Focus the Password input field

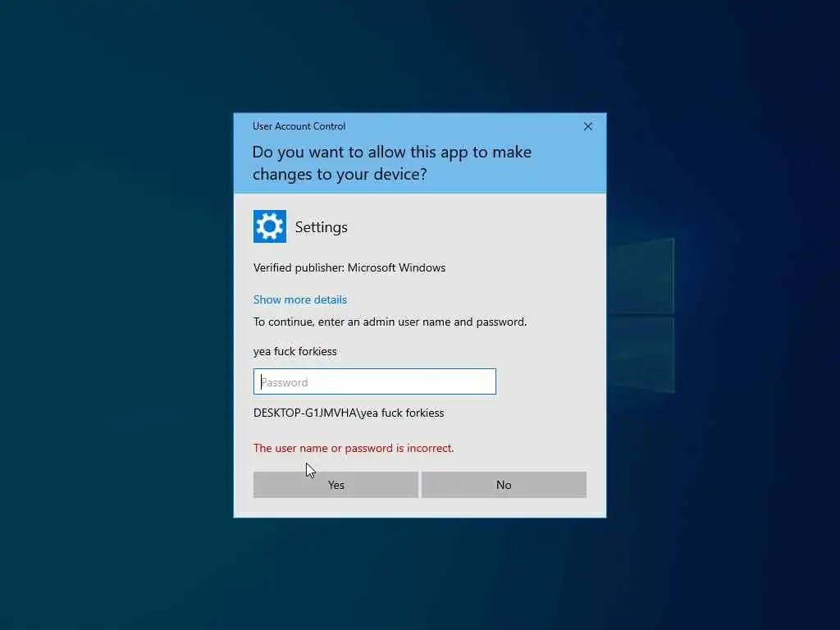(374, 381)
